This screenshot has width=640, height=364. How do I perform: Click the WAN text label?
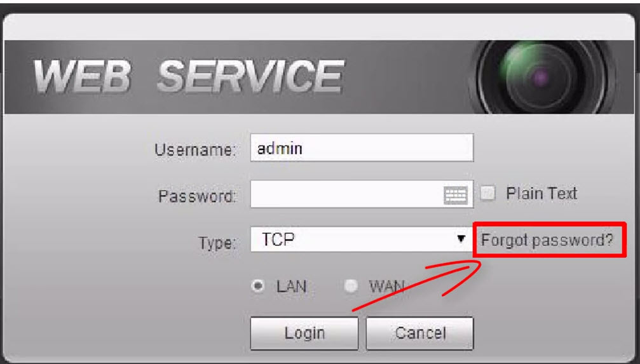pos(386,286)
